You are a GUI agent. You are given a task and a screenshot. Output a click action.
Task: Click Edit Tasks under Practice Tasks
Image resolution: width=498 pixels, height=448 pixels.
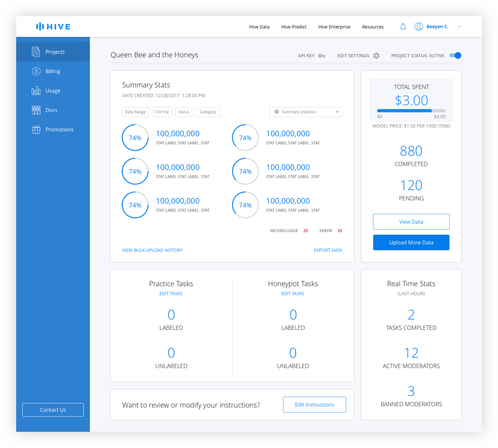(171, 293)
